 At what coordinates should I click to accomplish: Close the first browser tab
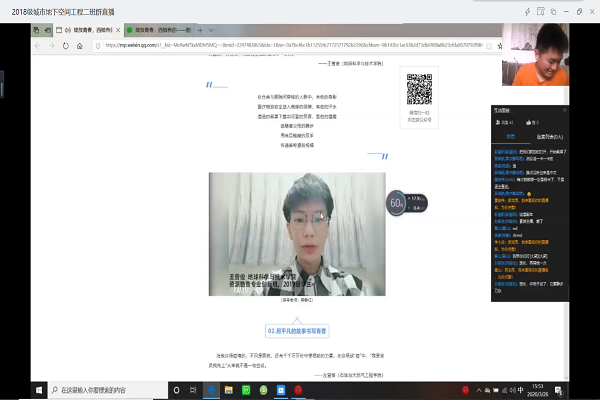[118, 30]
